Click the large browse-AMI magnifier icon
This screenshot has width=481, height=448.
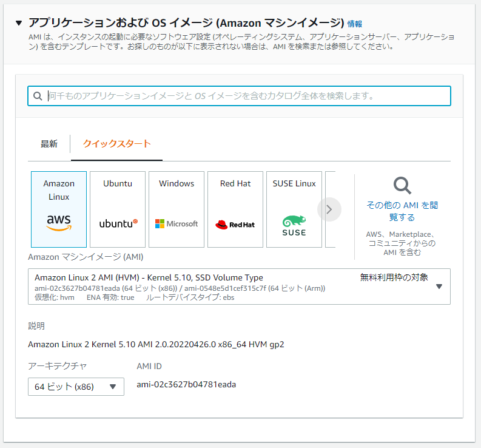point(402,186)
